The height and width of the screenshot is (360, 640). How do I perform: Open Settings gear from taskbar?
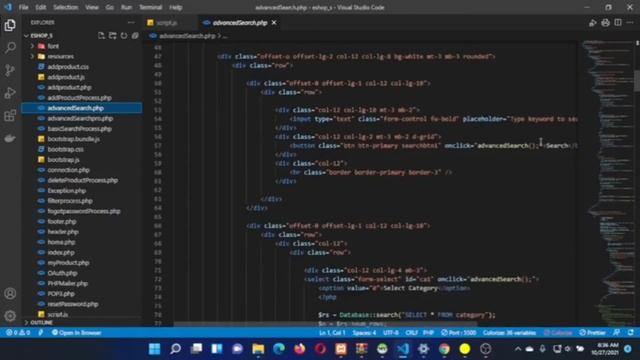pos(423,349)
